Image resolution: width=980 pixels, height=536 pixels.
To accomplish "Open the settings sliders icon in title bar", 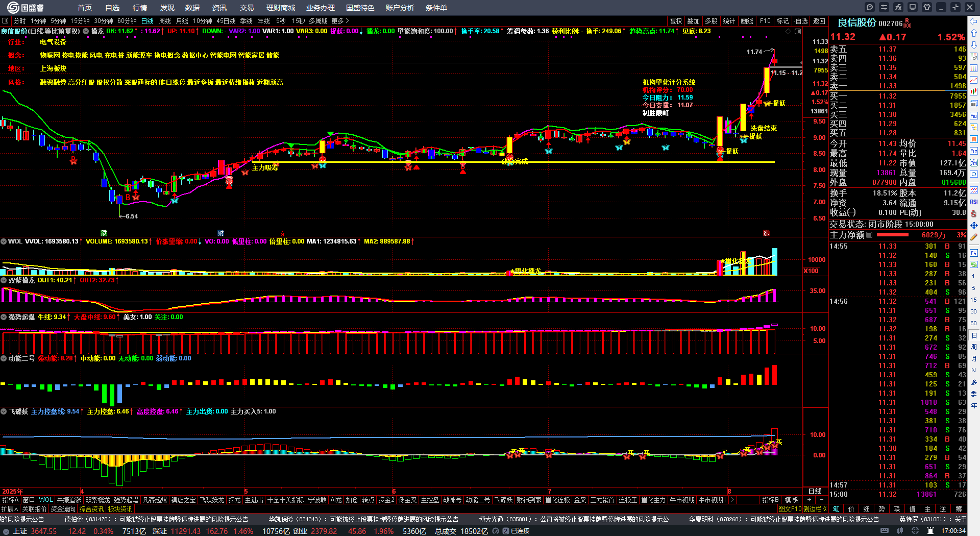I will [x=884, y=7].
